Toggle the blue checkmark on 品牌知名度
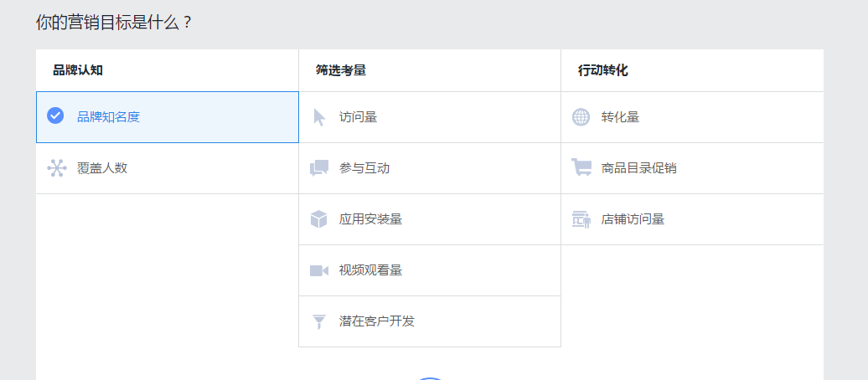Image resolution: width=868 pixels, height=380 pixels. point(55,116)
